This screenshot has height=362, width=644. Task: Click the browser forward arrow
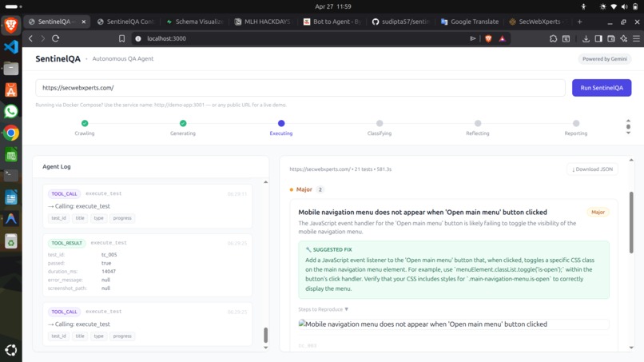point(42,38)
